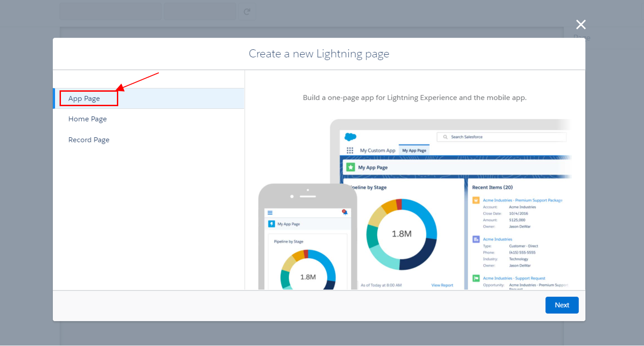
Task: Click the View Report link in preview
Action: [x=442, y=285]
